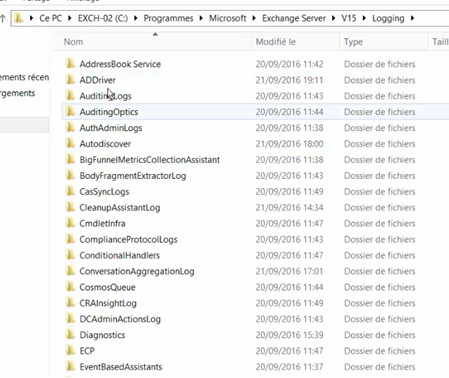Viewport: 449px width, 378px height.
Task: Sort by the Nom column header
Action: (x=152, y=42)
